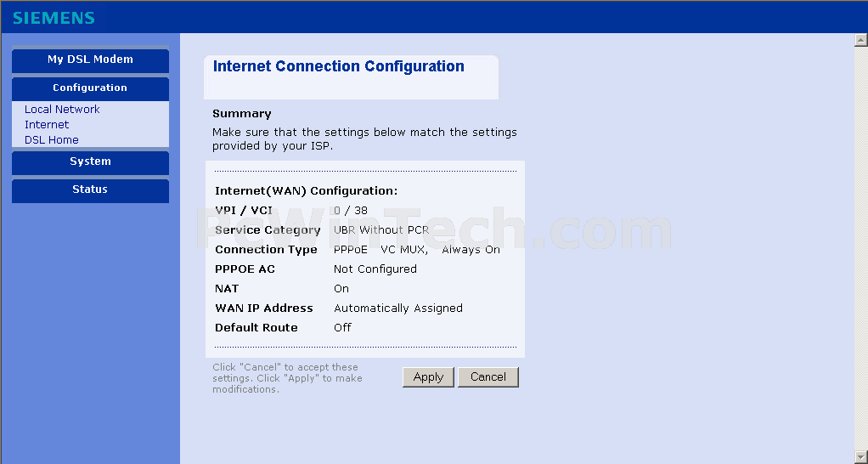This screenshot has height=464, width=868.
Task: Open the DSL Home link
Action: (x=52, y=140)
